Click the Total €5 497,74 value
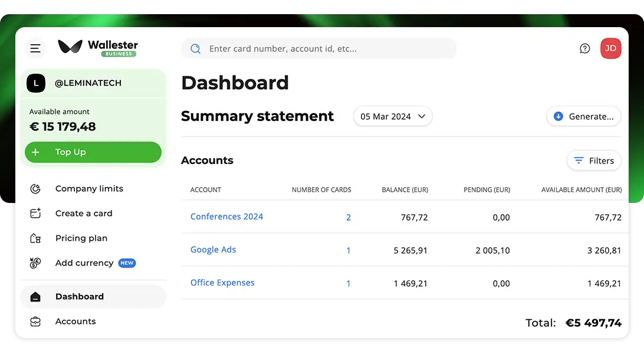The height and width of the screenshot is (354, 644). (x=593, y=323)
